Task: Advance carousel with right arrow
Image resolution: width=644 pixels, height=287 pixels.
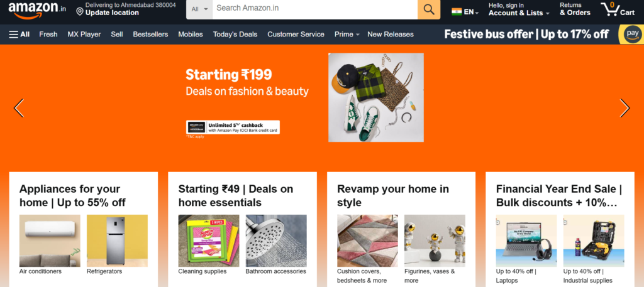Action: coord(625,108)
